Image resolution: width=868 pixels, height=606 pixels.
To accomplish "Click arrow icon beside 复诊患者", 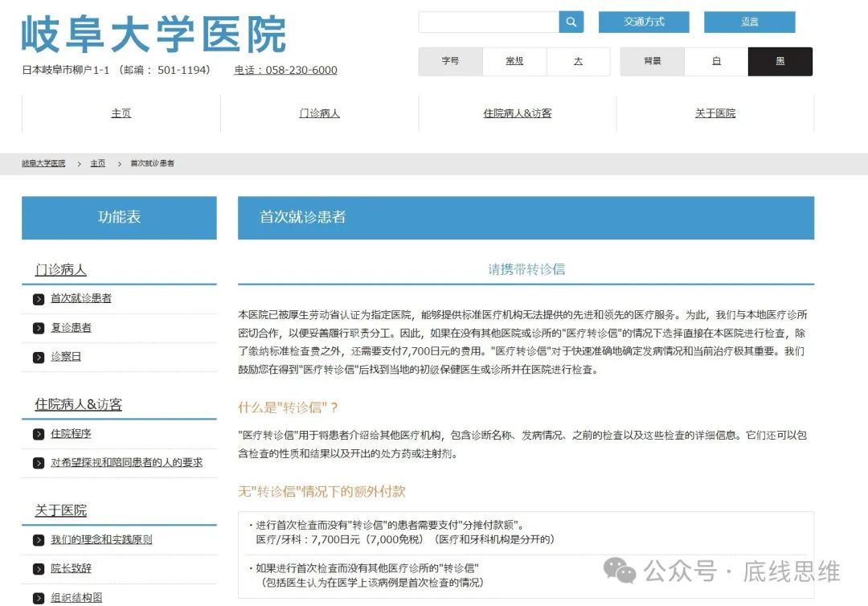I will (39, 328).
